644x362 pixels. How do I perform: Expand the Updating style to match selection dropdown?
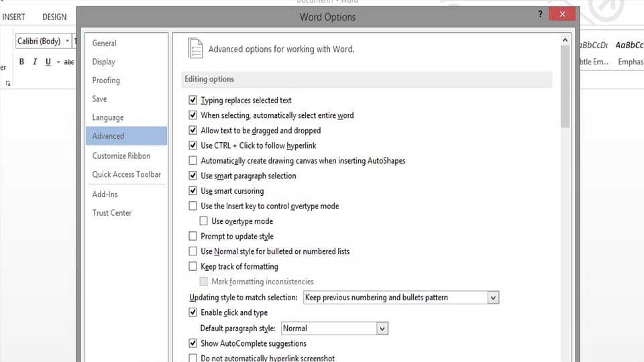coord(493,298)
